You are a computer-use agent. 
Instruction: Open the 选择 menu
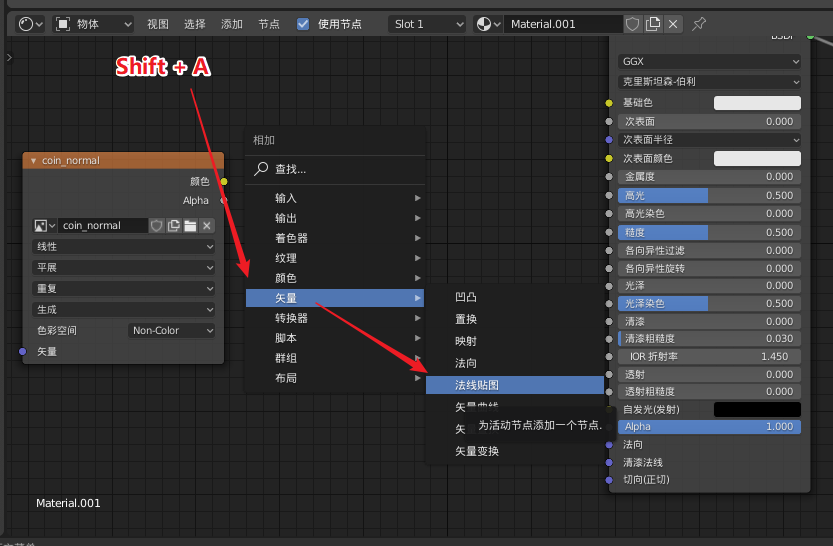tap(194, 24)
